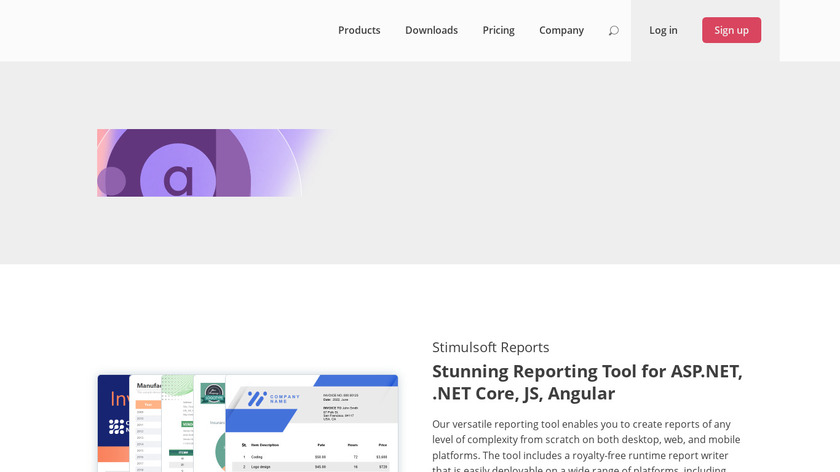Image resolution: width=840 pixels, height=472 pixels.
Task: Click the paragraph starting 'Our versatile reporting tool'
Action: pyautogui.click(x=587, y=446)
